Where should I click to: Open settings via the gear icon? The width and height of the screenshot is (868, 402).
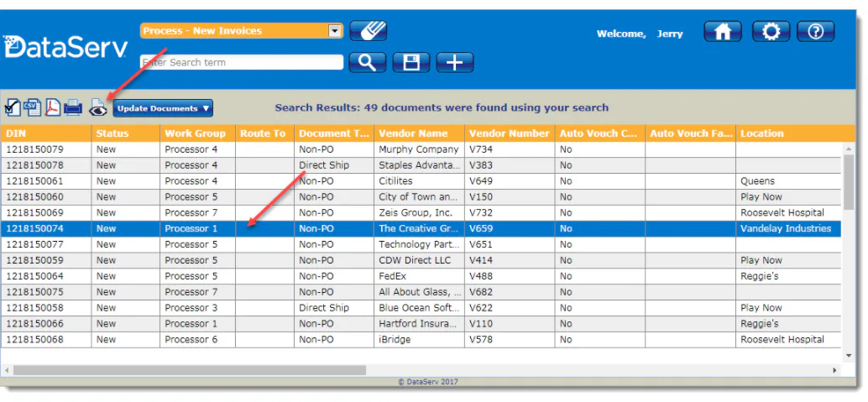tap(771, 32)
